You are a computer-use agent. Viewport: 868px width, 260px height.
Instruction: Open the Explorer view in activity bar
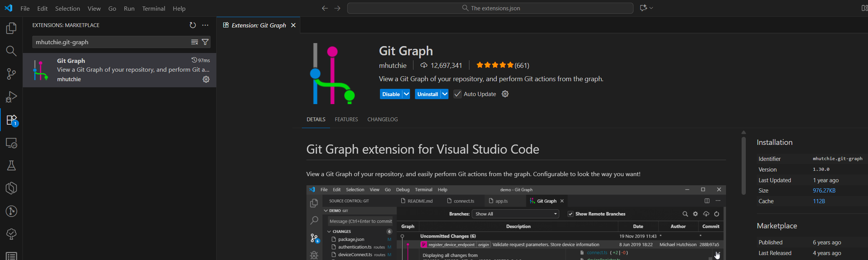(11, 28)
